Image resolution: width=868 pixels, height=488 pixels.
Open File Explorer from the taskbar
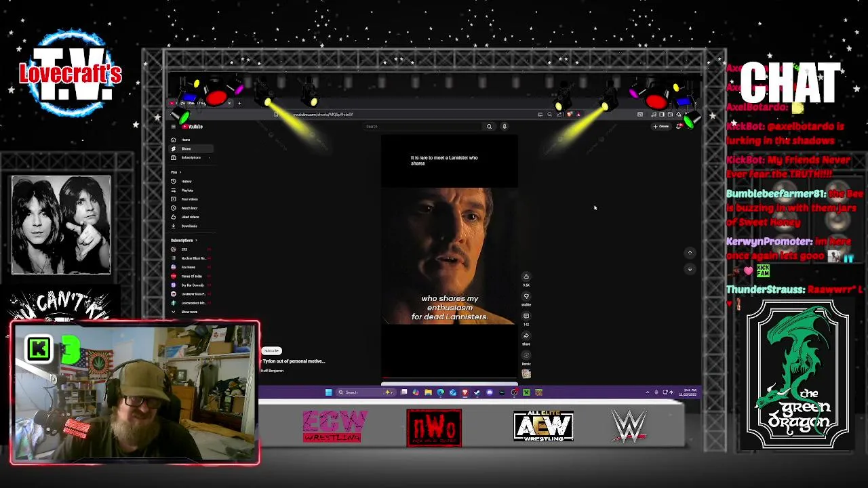[x=428, y=392]
